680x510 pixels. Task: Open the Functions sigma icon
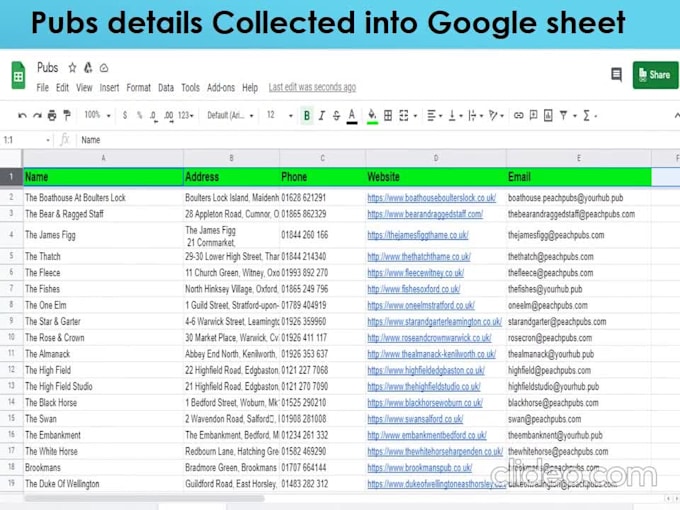click(x=587, y=115)
